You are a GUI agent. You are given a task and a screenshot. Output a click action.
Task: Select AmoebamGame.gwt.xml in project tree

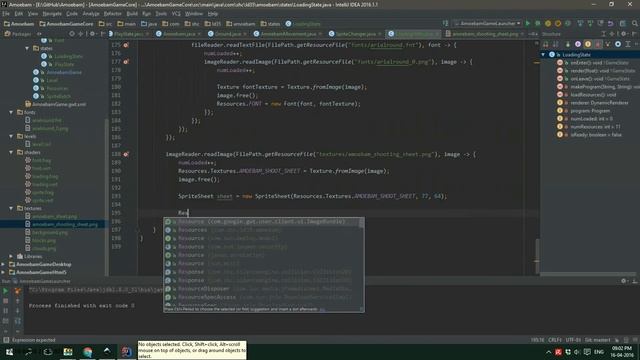59,104
